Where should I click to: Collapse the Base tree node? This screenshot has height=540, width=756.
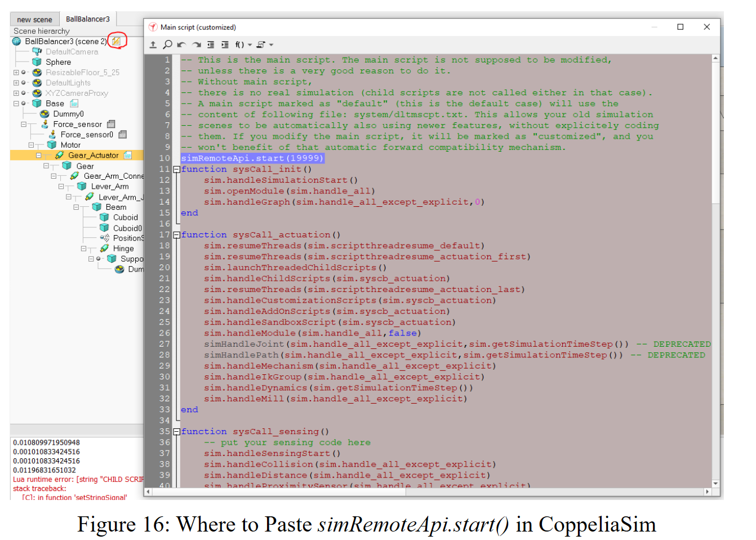[x=16, y=104]
